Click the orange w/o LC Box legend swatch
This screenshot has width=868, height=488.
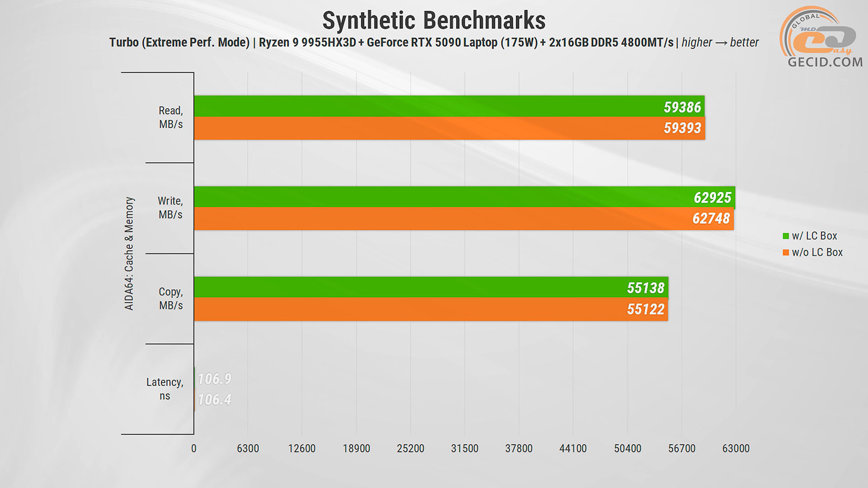click(x=786, y=253)
